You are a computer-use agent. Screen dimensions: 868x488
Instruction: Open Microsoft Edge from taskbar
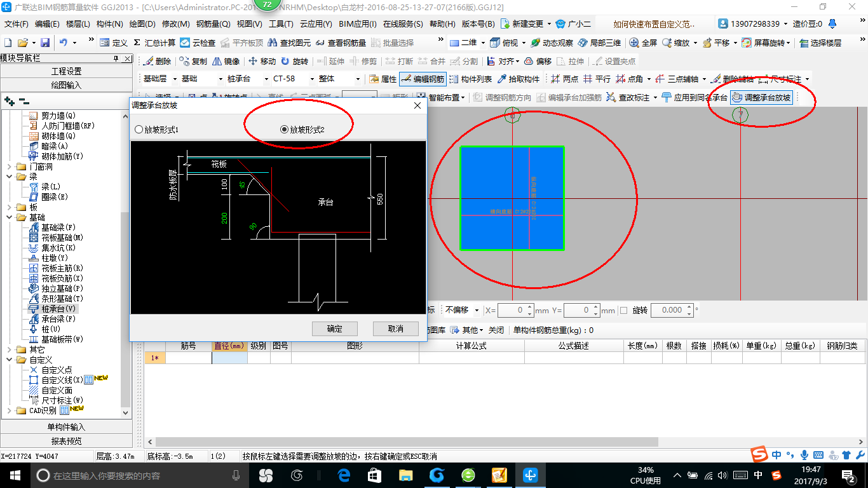(x=344, y=475)
